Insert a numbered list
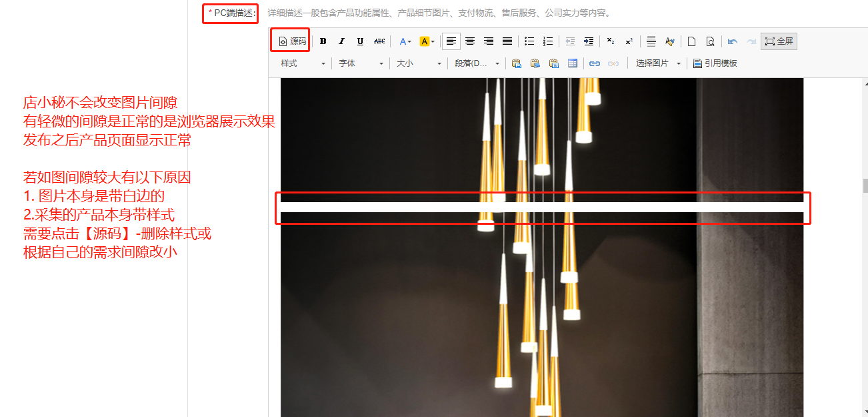This screenshot has width=868, height=417. 548,41
